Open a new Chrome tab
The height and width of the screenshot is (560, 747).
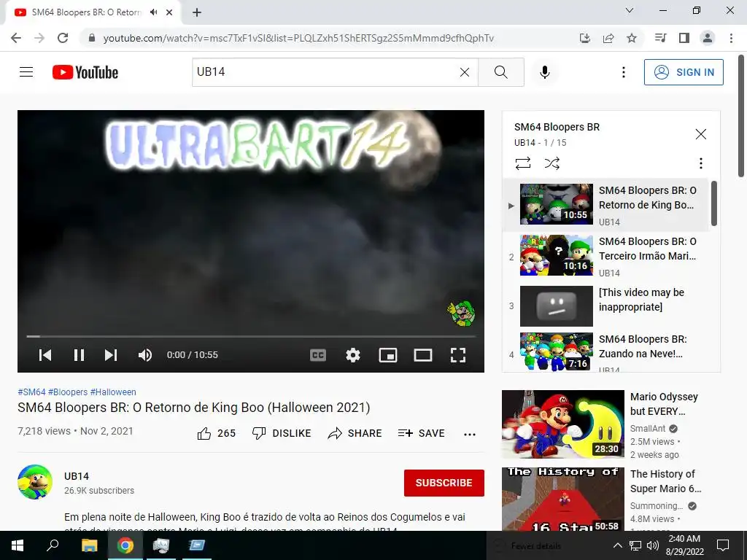coord(197,12)
